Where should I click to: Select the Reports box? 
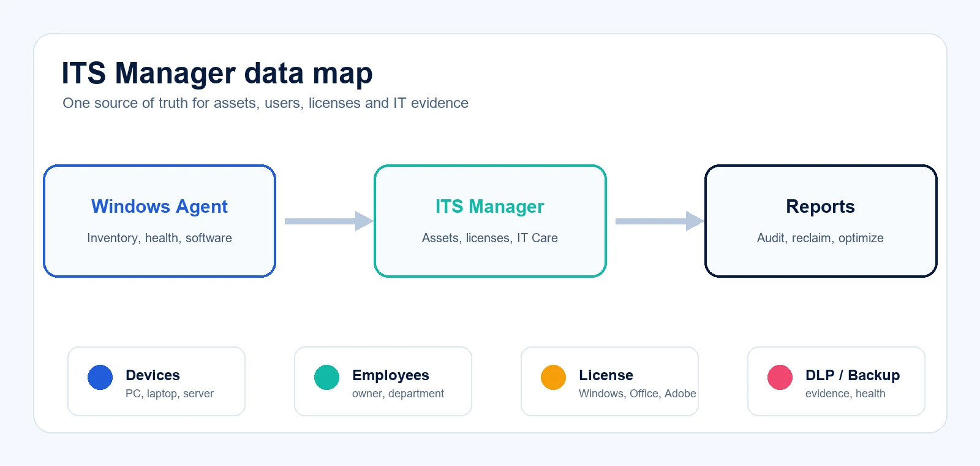point(821,221)
